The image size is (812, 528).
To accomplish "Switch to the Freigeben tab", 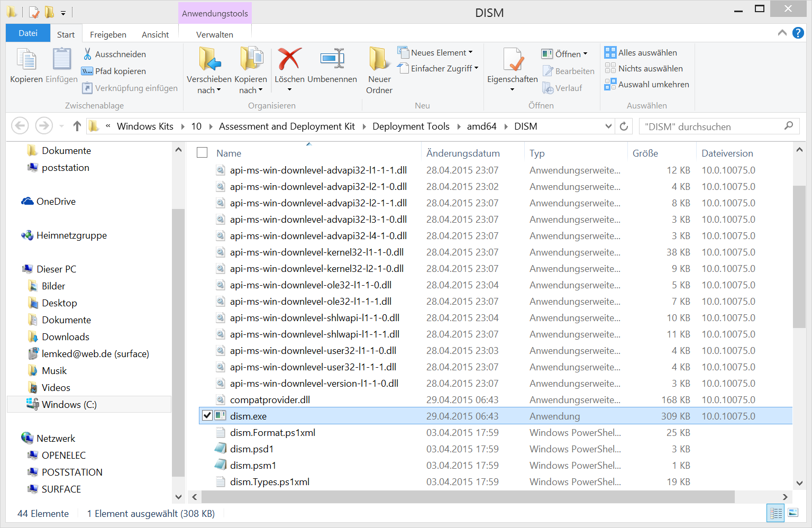I will tap(108, 34).
